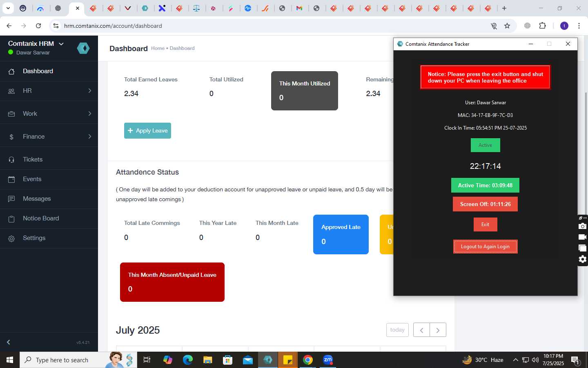
Task: Click the Dashboard home icon in sidebar
Action: (11, 72)
